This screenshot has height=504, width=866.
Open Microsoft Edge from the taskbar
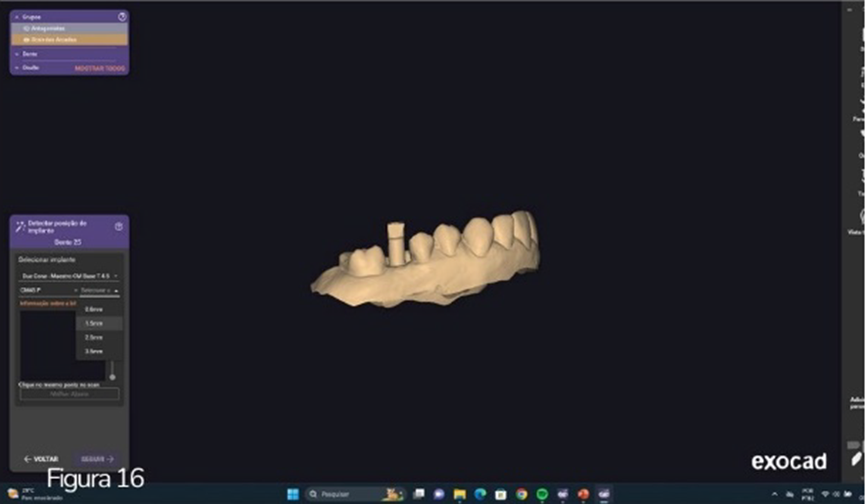(480, 494)
